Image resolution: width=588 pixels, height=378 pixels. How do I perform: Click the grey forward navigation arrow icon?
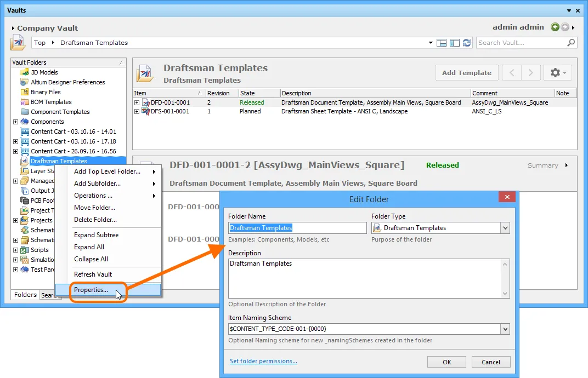coord(565,27)
